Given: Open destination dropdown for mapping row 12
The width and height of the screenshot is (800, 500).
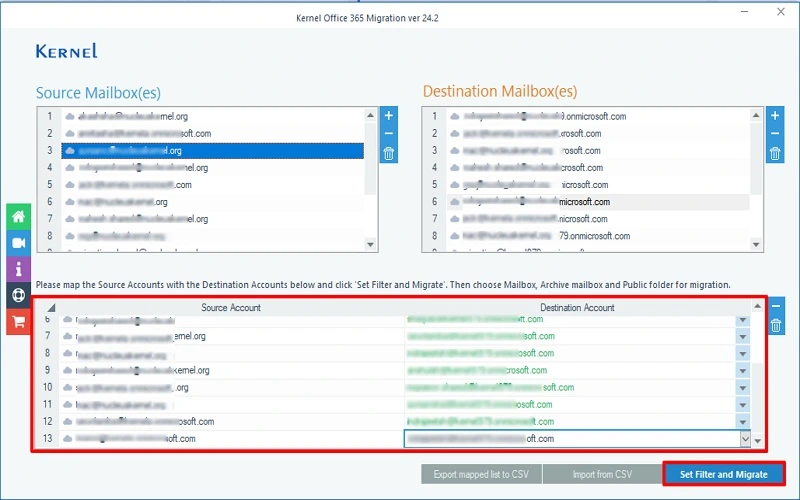Looking at the screenshot, I should tap(743, 422).
